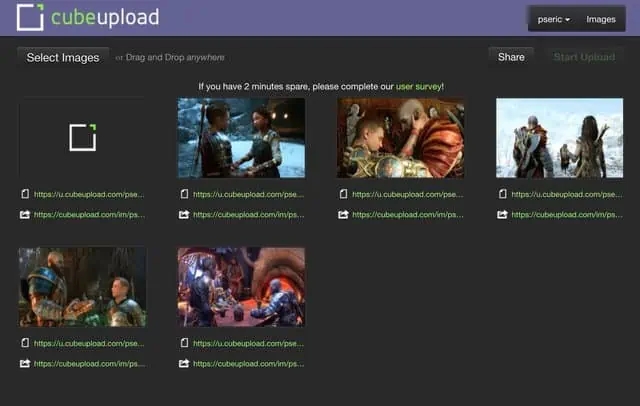Go to the Images page in the header
The height and width of the screenshot is (406, 640).
(x=601, y=19)
